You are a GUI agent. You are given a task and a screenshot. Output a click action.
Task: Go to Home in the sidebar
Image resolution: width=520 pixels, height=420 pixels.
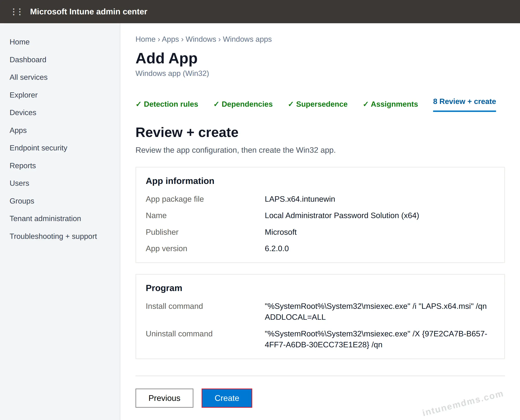(20, 42)
